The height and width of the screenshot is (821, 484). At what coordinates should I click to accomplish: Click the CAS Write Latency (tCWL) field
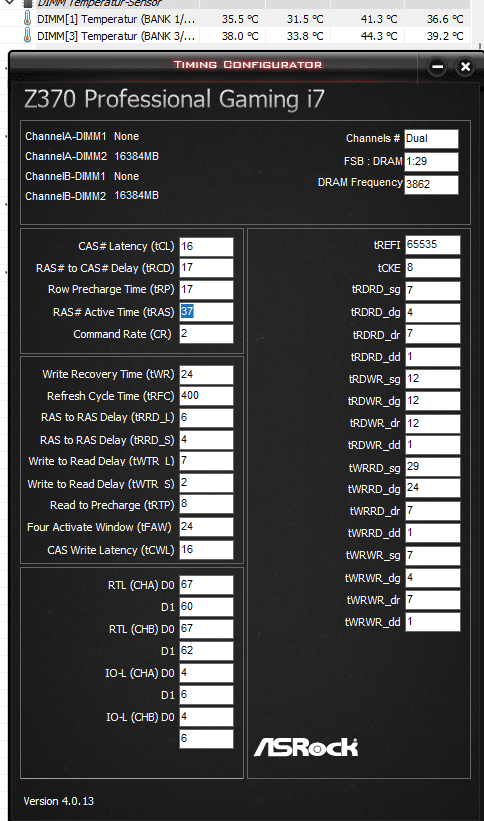206,550
